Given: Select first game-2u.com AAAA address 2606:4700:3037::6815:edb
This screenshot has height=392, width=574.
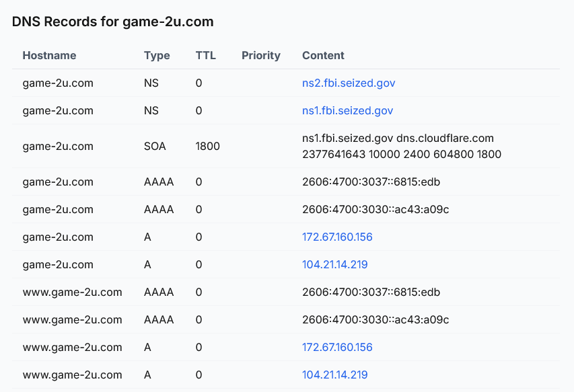Looking at the screenshot, I should (x=371, y=182).
